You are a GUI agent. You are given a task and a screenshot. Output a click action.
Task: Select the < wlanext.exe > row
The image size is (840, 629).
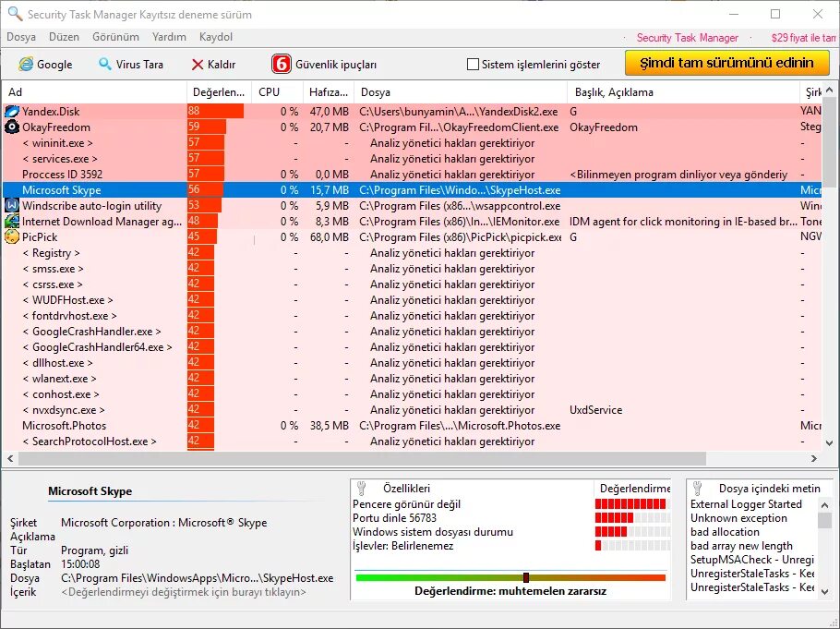(x=412, y=379)
